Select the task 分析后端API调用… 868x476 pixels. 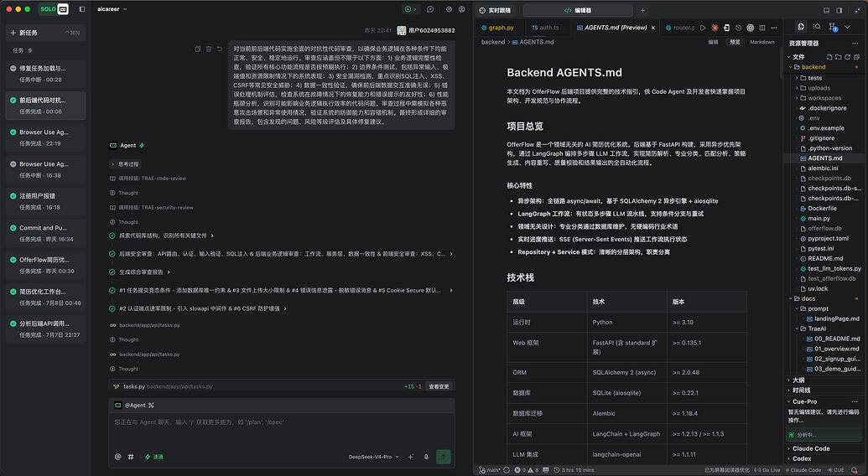click(45, 329)
